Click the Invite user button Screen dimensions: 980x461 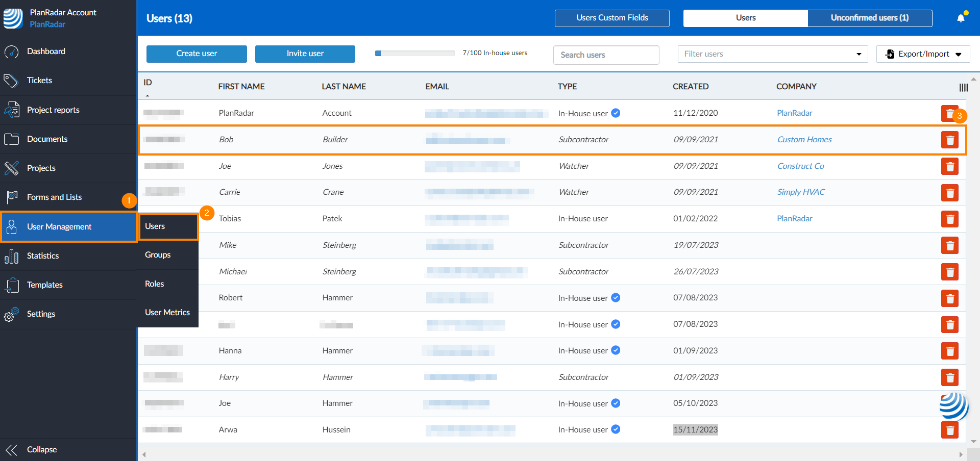[x=305, y=54]
